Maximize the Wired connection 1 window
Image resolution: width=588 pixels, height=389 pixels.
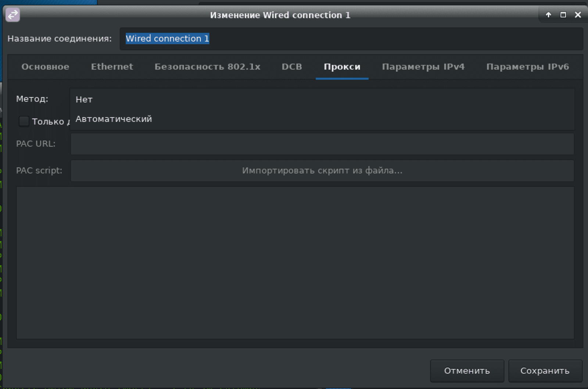tap(563, 15)
